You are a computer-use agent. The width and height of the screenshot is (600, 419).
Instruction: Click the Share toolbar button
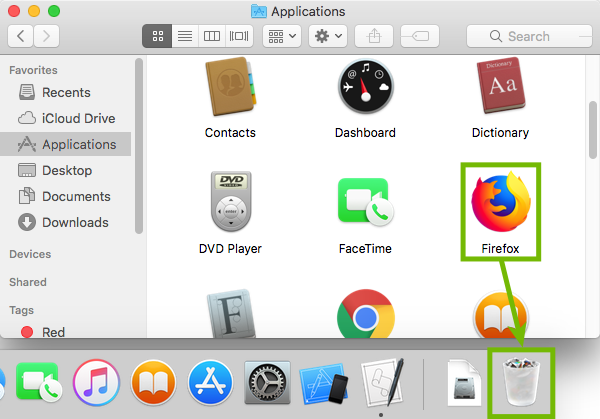pyautogui.click(x=374, y=36)
